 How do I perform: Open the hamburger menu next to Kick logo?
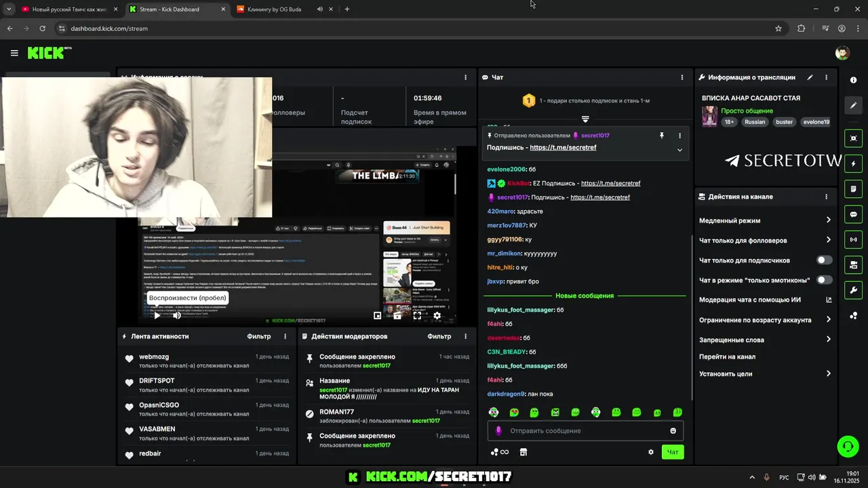tap(14, 53)
